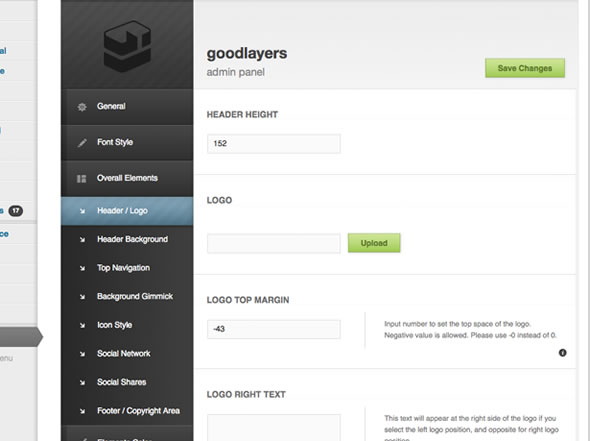This screenshot has height=441, width=590.
Task: Open the Social Shares settings
Action: [127, 383]
